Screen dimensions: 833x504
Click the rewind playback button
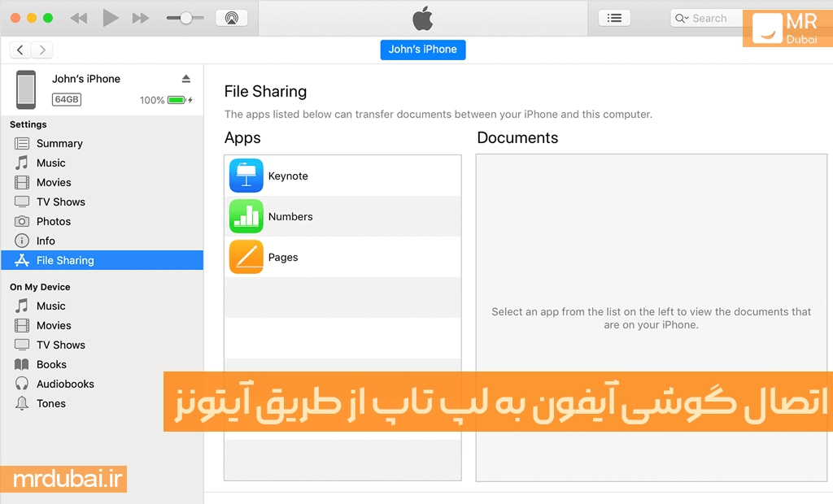click(x=79, y=18)
